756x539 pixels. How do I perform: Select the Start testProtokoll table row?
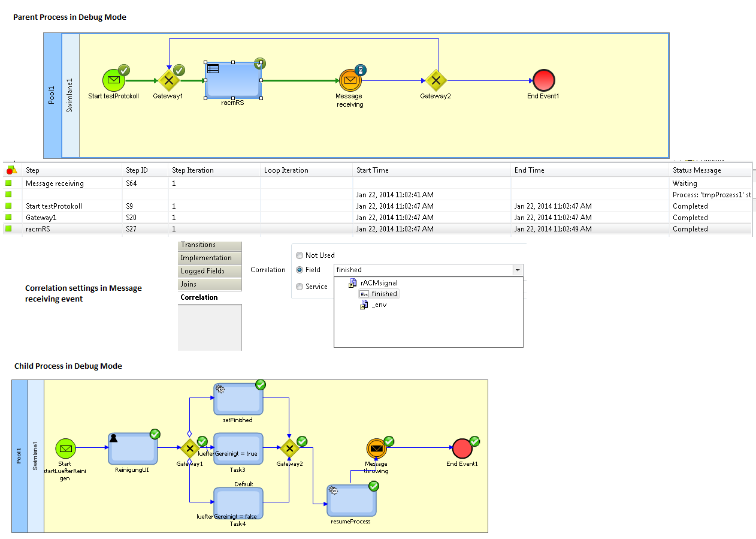(377, 206)
